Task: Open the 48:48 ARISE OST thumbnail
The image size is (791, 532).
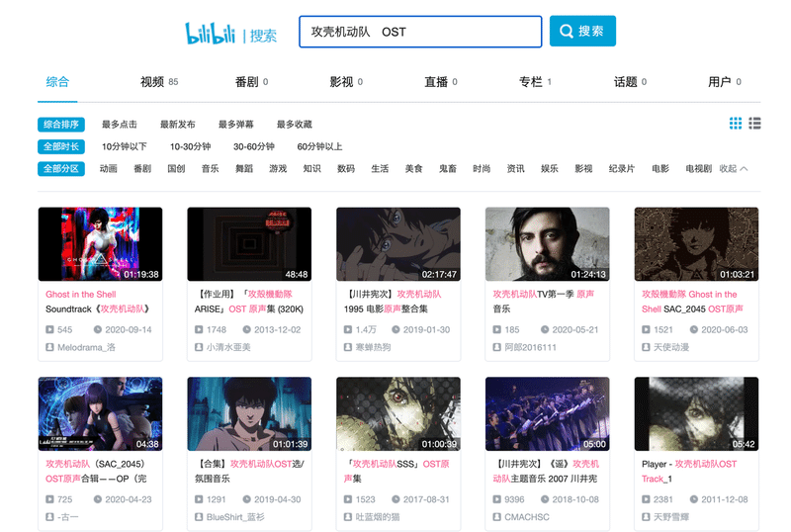Action: coord(249,244)
